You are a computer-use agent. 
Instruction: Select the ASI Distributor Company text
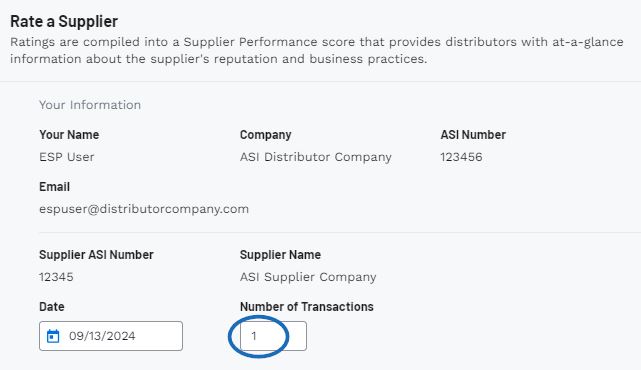316,157
